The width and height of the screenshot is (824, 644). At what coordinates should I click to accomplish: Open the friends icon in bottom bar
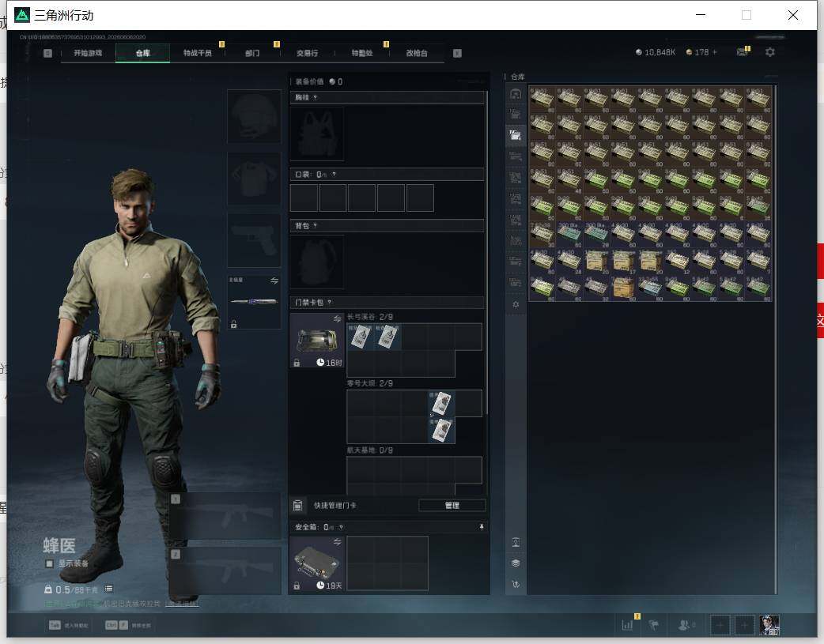(685, 625)
